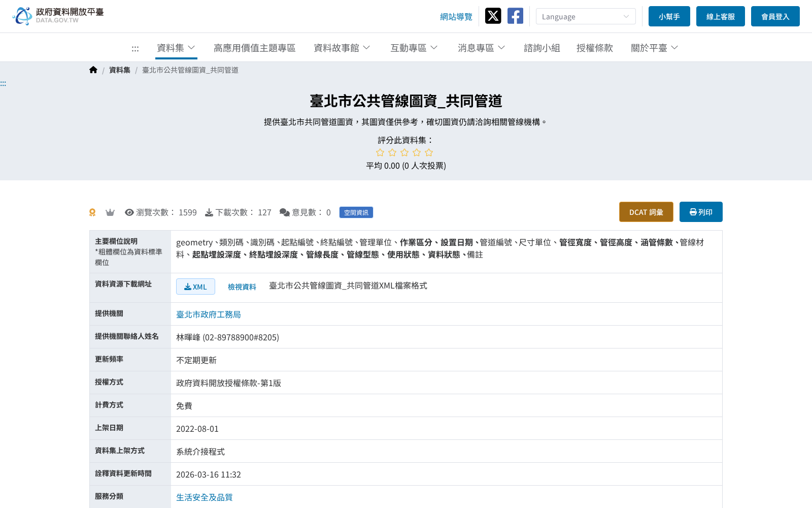Open 授權條款 menu item
This screenshot has width=812, height=508.
[595, 48]
